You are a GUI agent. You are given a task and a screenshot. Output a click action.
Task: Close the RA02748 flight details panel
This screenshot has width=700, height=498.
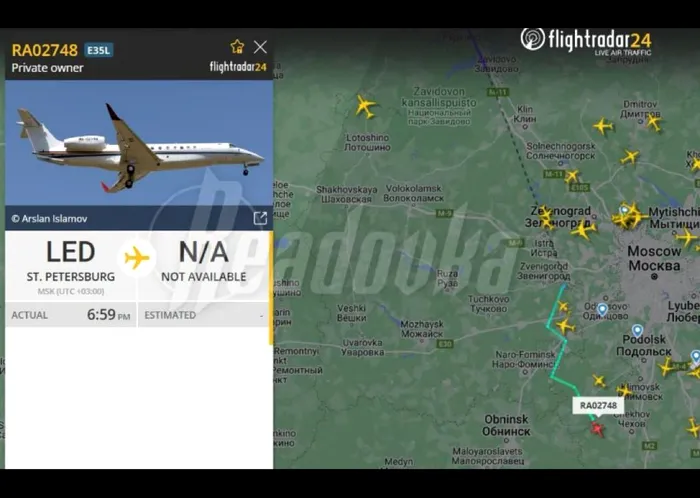[260, 47]
